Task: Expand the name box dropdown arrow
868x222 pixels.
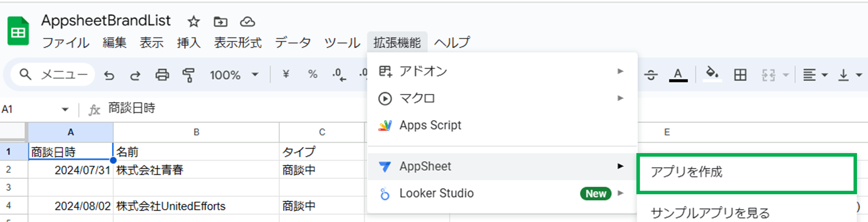Action: tap(65, 110)
